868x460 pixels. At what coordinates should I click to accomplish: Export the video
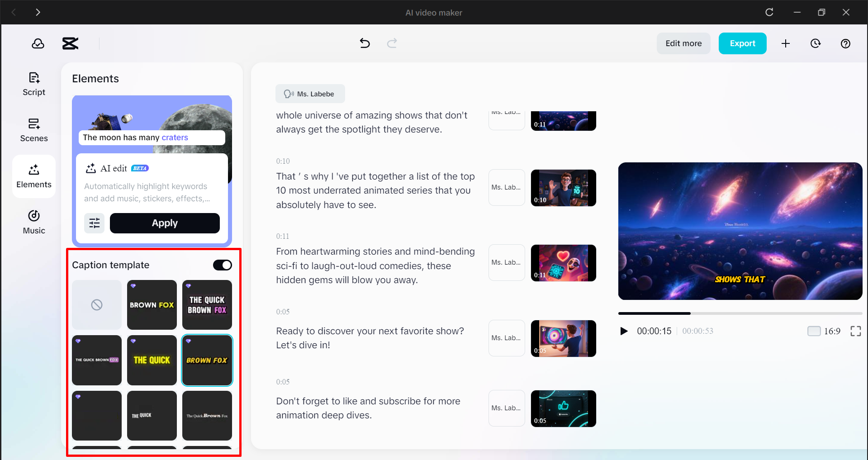pyautogui.click(x=742, y=43)
